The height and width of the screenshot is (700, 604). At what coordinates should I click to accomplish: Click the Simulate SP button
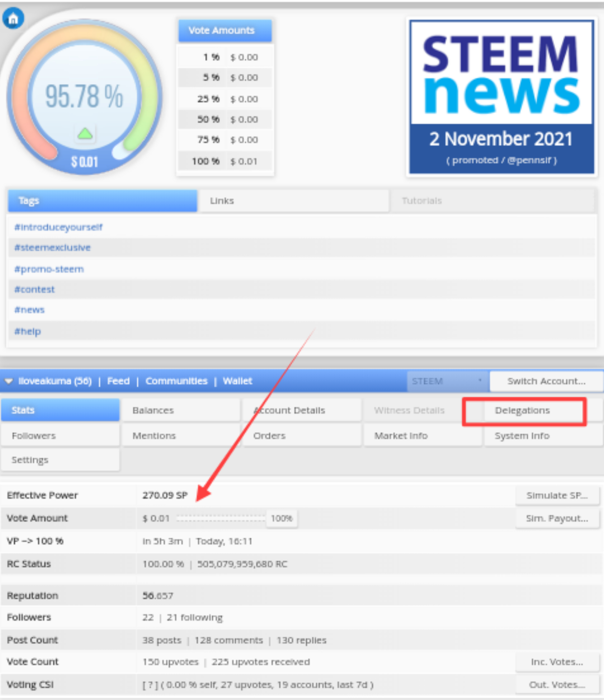click(557, 496)
